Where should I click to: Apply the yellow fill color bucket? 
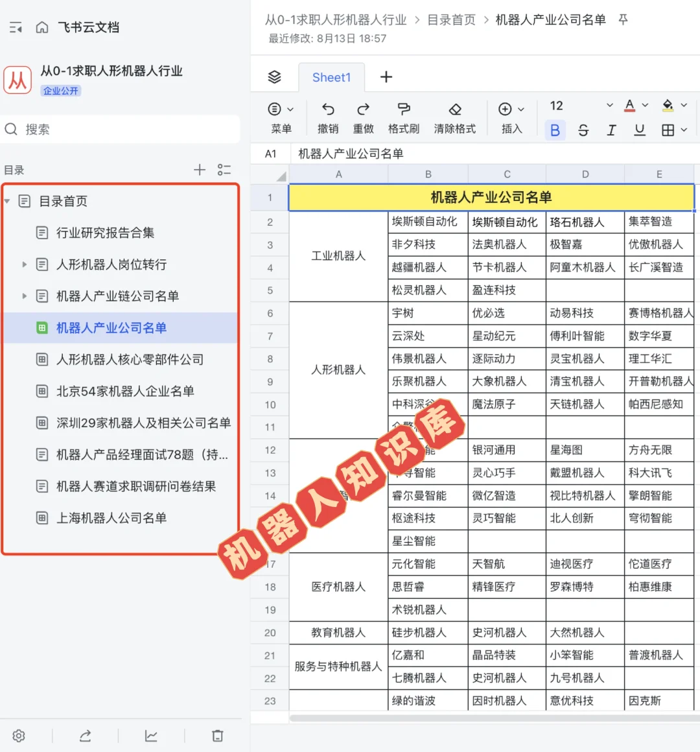pos(668,106)
